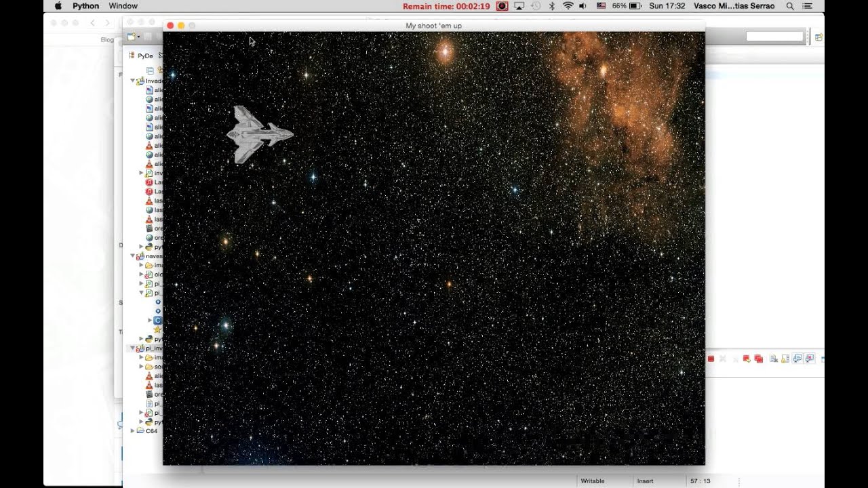Collapse the naves project tree node

click(x=133, y=256)
